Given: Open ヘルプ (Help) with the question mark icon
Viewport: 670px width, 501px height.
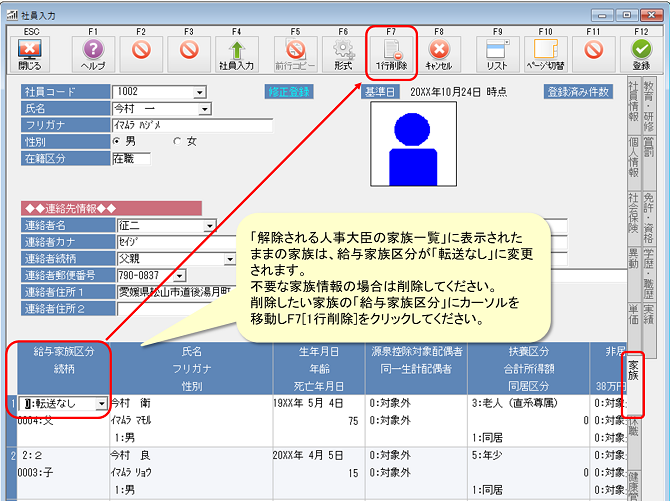Looking at the screenshot, I should [x=93, y=49].
